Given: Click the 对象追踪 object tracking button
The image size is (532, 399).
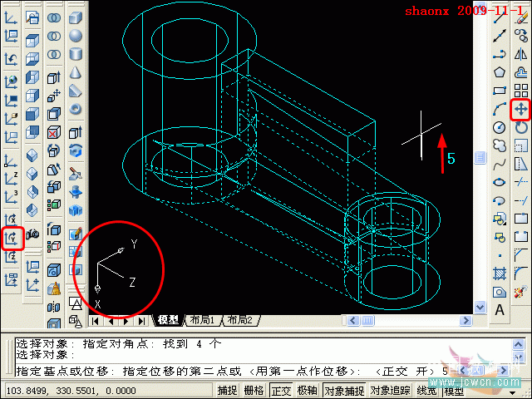Looking at the screenshot, I should coord(390,391).
